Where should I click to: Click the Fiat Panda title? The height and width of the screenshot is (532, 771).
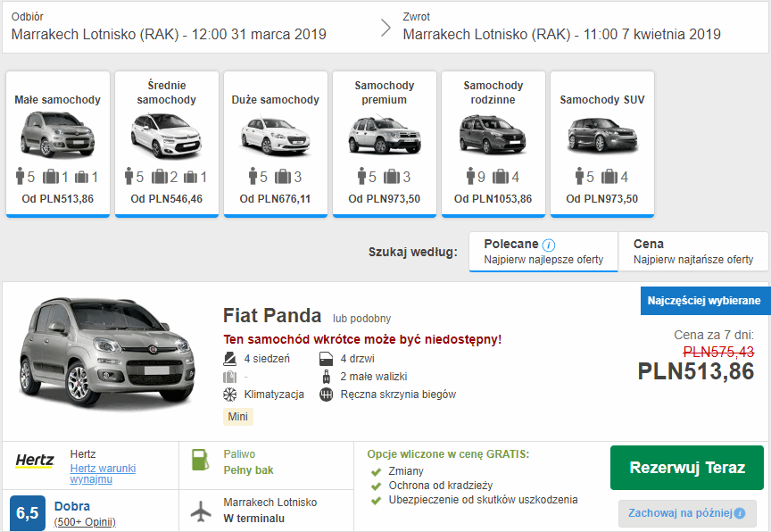[272, 316]
